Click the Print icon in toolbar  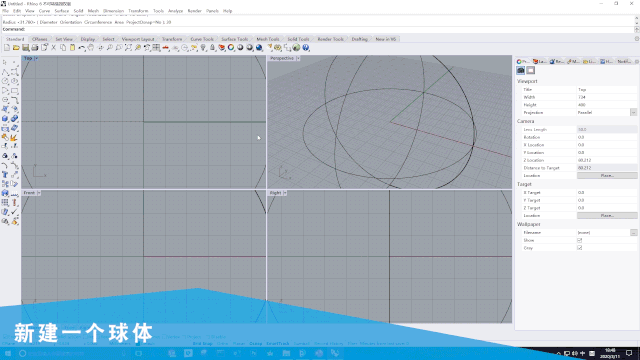coord(35,48)
